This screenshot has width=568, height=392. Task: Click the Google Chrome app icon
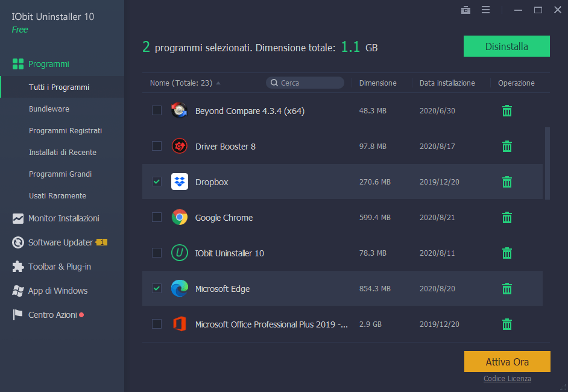point(179,217)
